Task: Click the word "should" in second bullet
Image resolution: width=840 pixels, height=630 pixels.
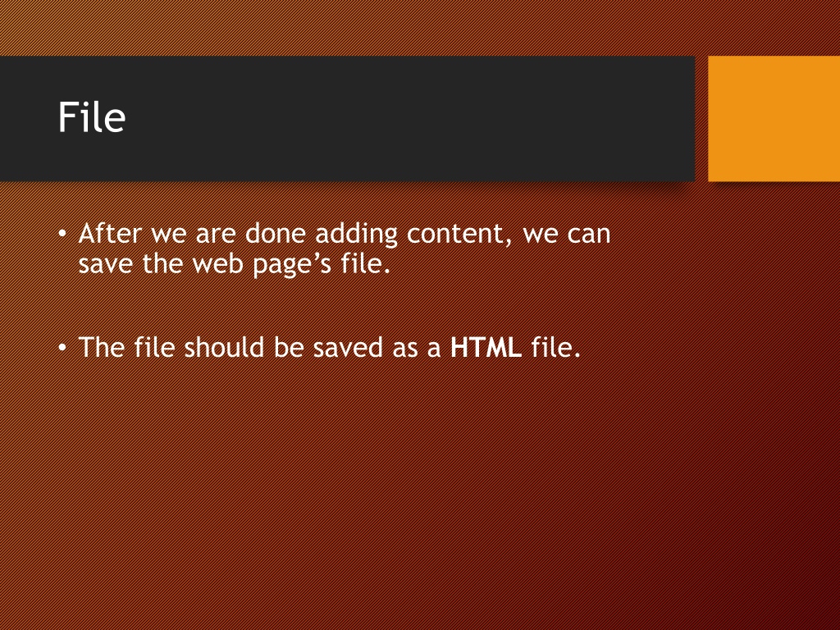Action: pos(224,347)
